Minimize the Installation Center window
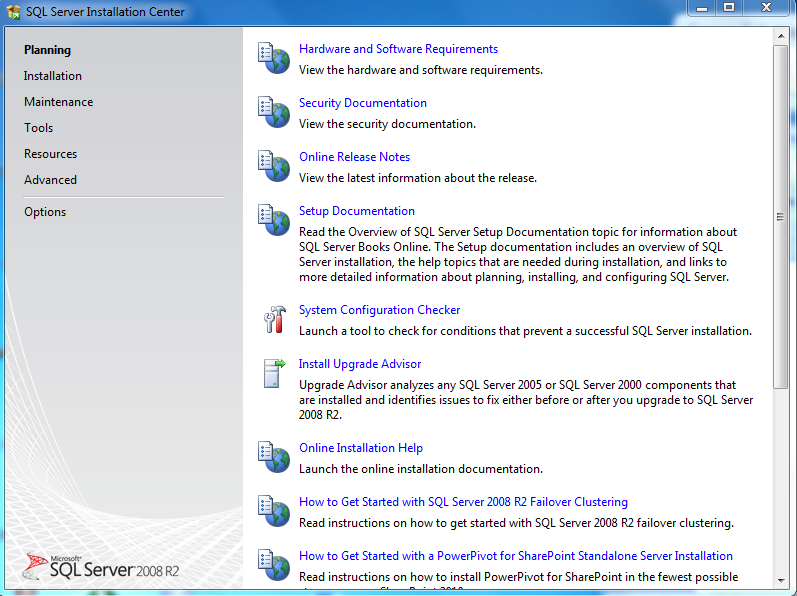 [x=702, y=8]
